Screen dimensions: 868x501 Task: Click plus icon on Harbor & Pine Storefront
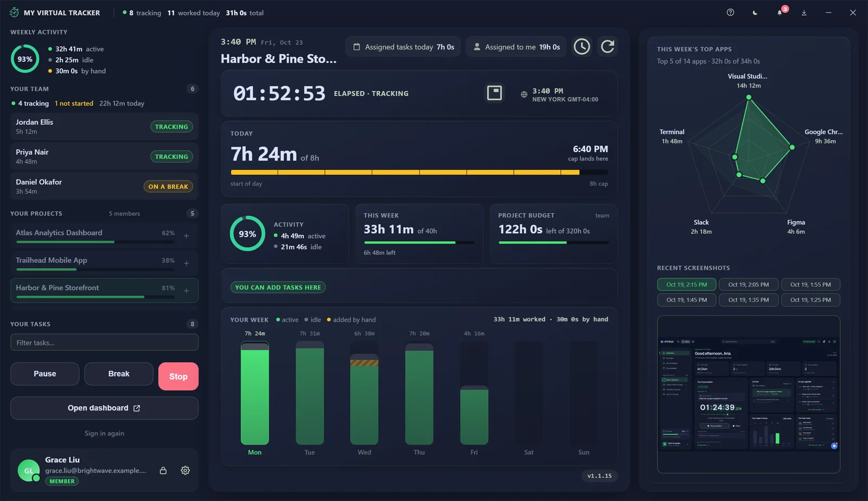point(186,291)
